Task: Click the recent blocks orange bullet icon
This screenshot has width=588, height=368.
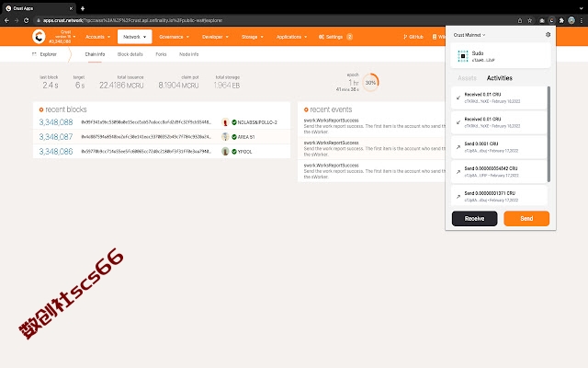Action: [x=41, y=109]
